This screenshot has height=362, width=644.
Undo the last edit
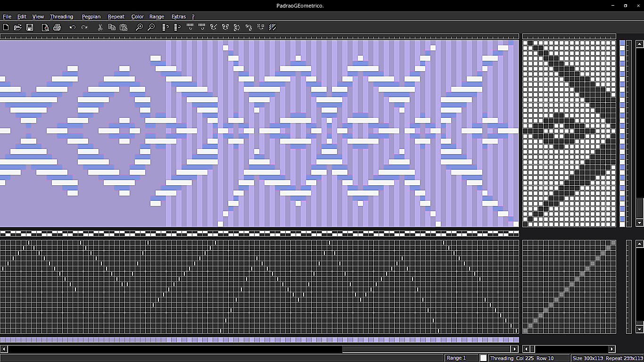click(73, 27)
